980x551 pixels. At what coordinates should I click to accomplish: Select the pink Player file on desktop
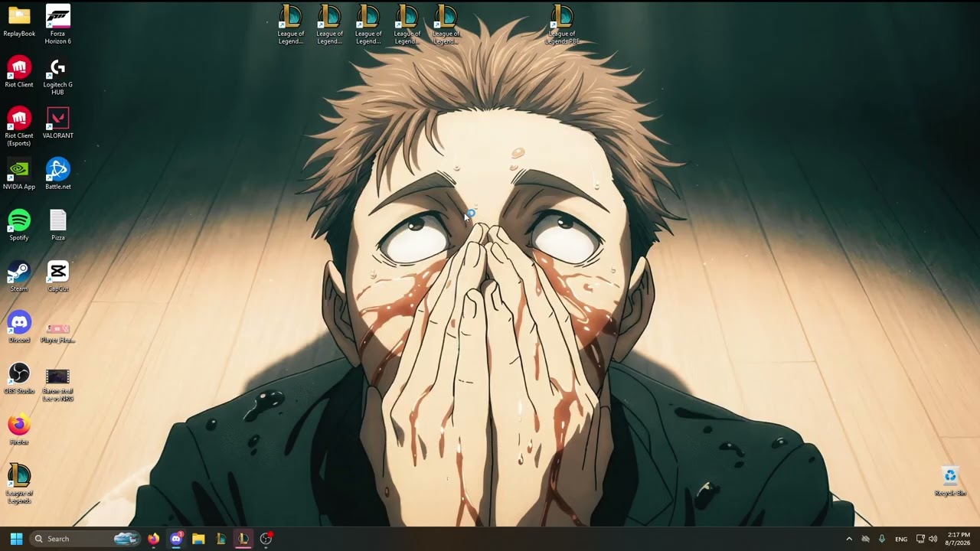point(58,332)
